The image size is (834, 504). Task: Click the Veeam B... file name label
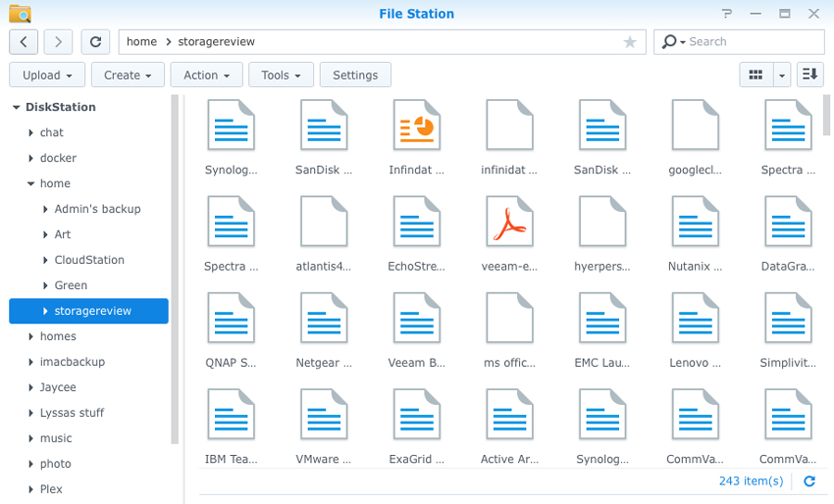(x=416, y=363)
